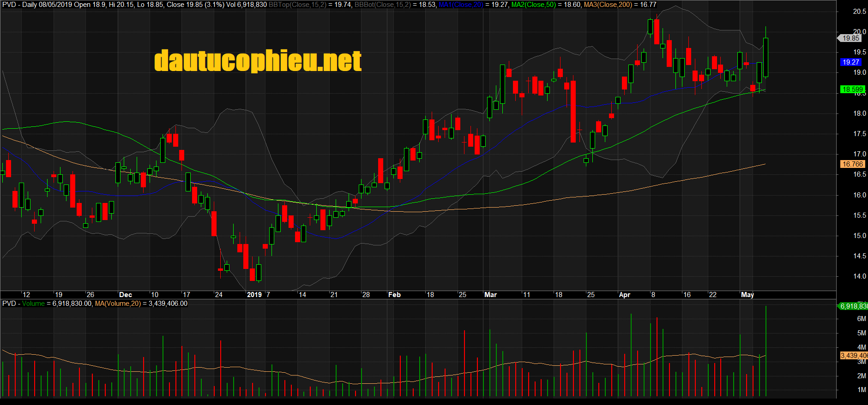The image size is (868, 405).
Task: Select the BBBot(Close,15,2) indicator label
Action: [x=383, y=5]
